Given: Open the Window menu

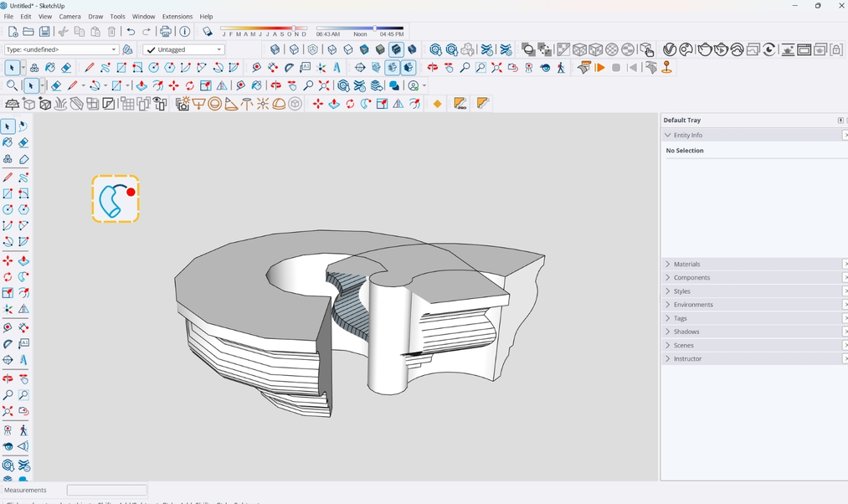Looking at the screenshot, I should tap(143, 16).
